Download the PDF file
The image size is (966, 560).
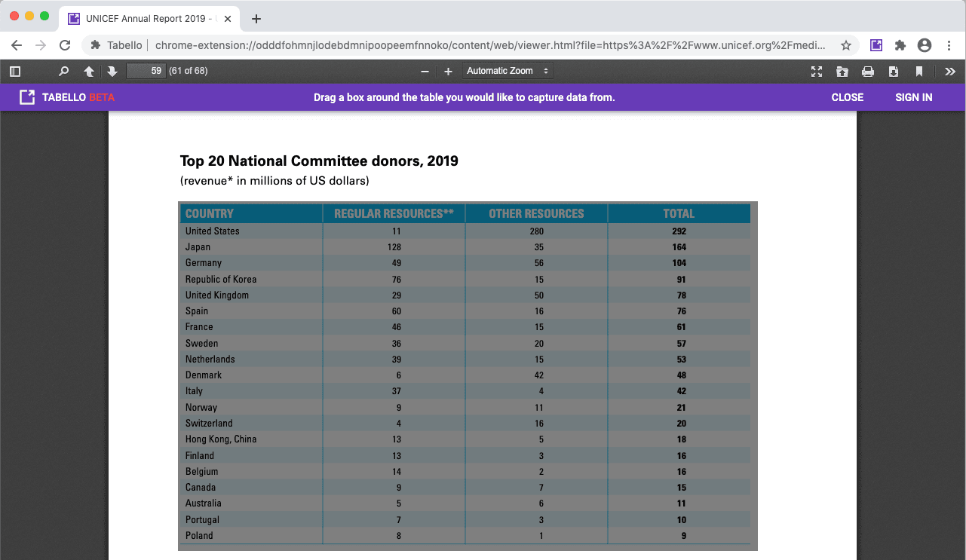894,71
